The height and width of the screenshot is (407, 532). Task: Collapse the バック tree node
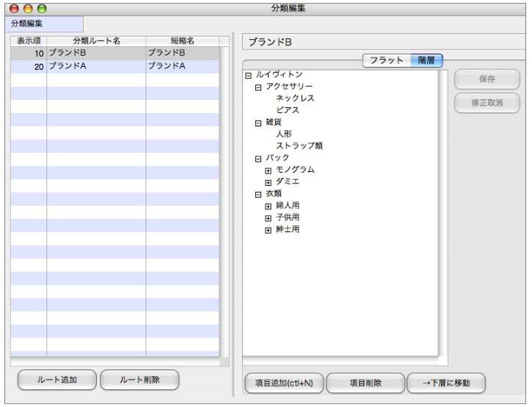click(258, 159)
